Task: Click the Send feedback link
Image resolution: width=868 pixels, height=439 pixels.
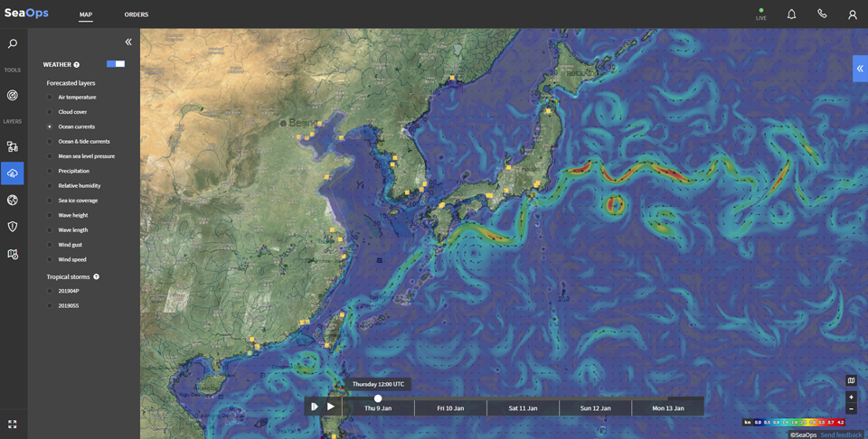Action: tap(841, 435)
